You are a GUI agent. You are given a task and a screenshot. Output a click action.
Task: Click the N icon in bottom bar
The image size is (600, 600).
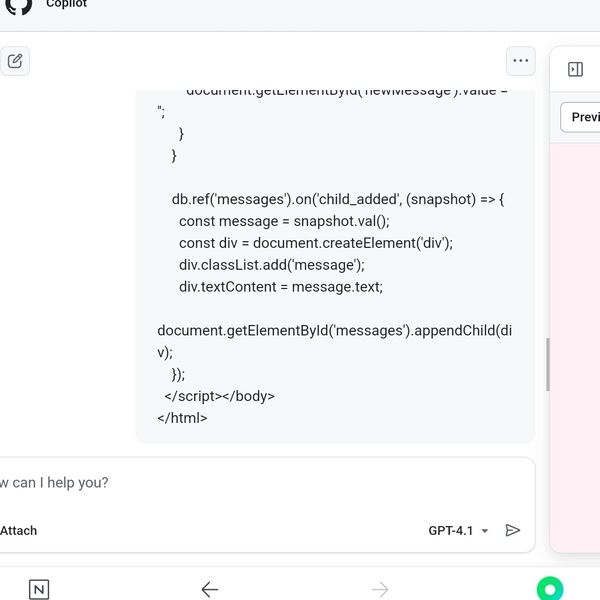(x=38, y=589)
